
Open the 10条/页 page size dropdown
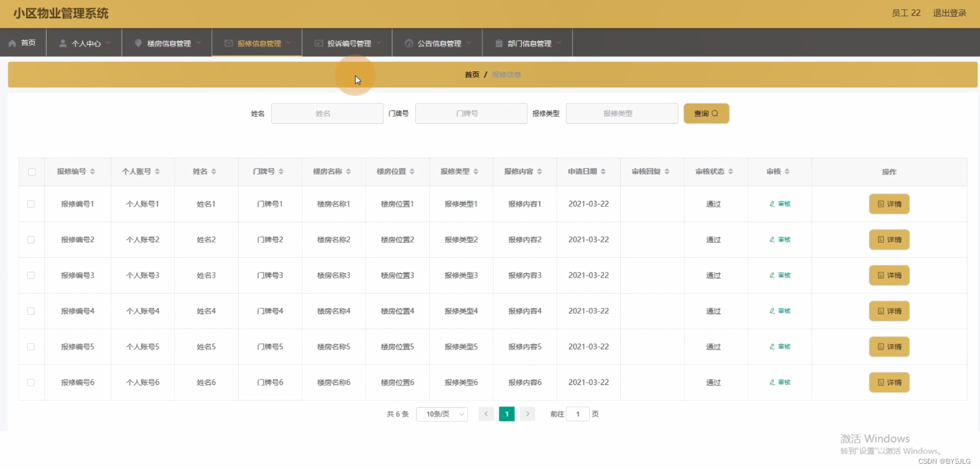442,414
